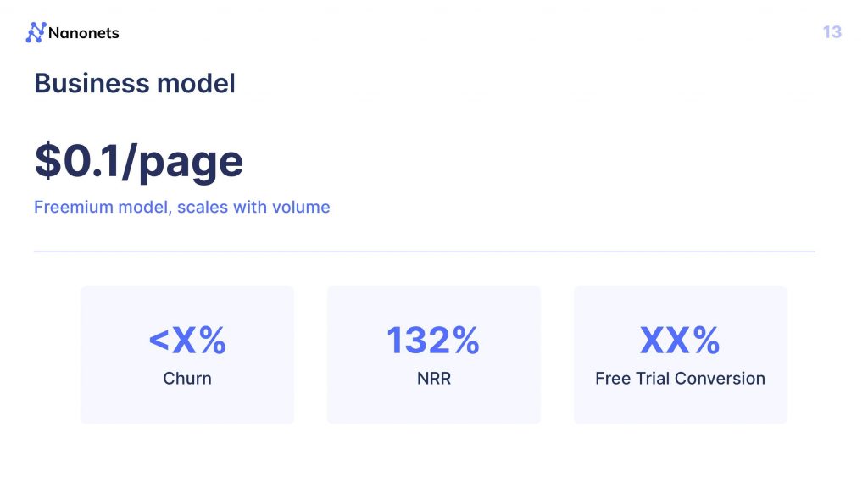Click the Freemium model subtitle text

pyautogui.click(x=182, y=207)
